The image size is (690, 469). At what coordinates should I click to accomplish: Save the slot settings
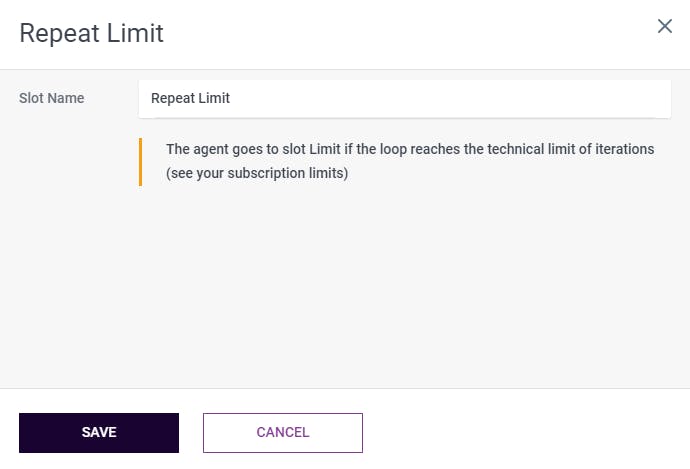coord(99,433)
